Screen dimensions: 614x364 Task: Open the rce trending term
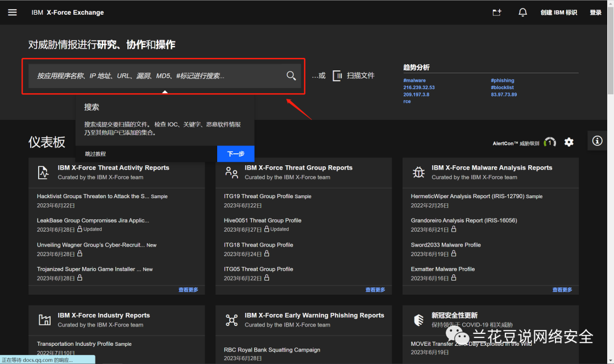(407, 102)
